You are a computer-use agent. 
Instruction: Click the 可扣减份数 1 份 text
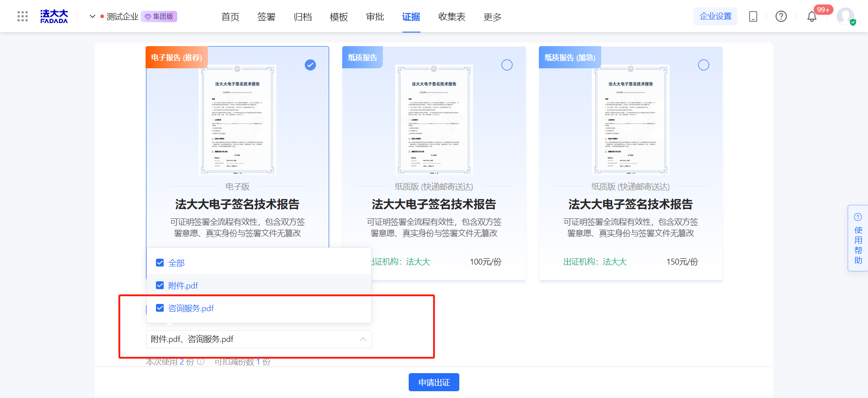[x=242, y=362]
